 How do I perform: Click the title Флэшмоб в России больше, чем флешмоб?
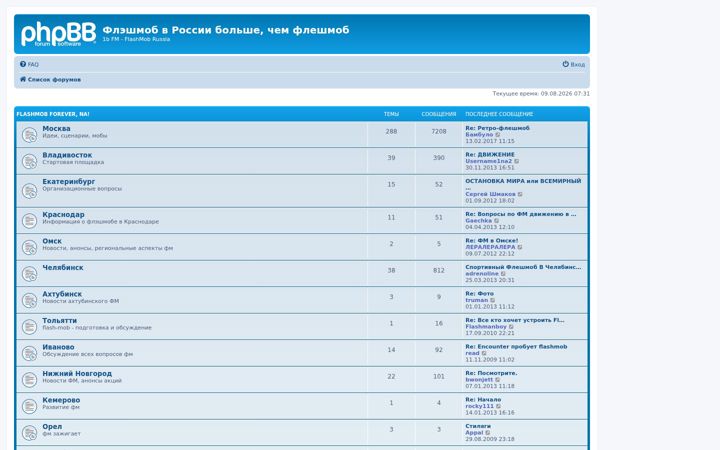click(x=226, y=30)
